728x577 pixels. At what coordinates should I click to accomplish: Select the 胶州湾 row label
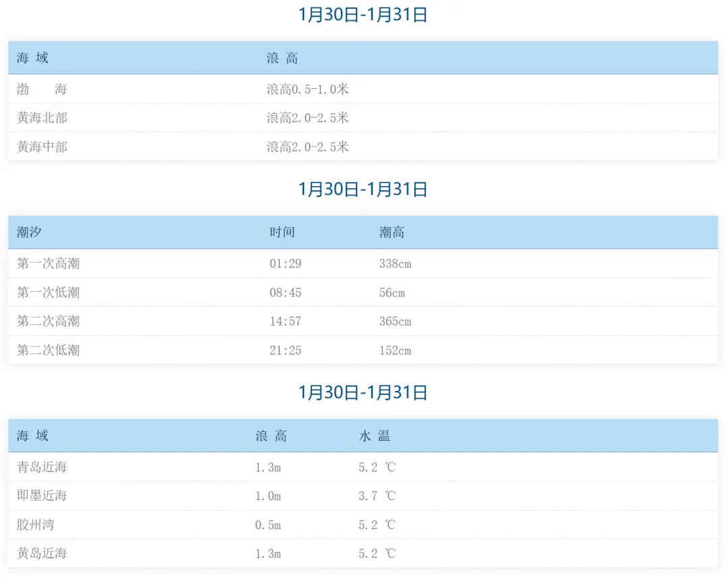coord(36,525)
